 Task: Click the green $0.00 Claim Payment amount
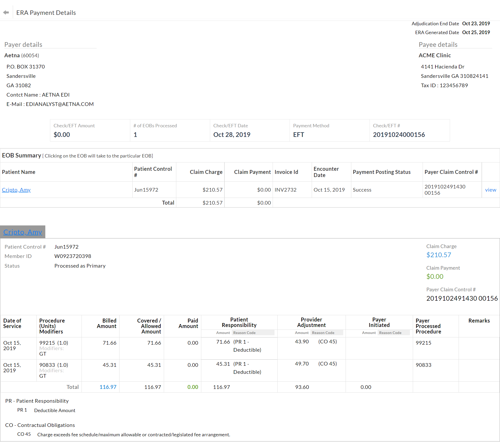(435, 276)
